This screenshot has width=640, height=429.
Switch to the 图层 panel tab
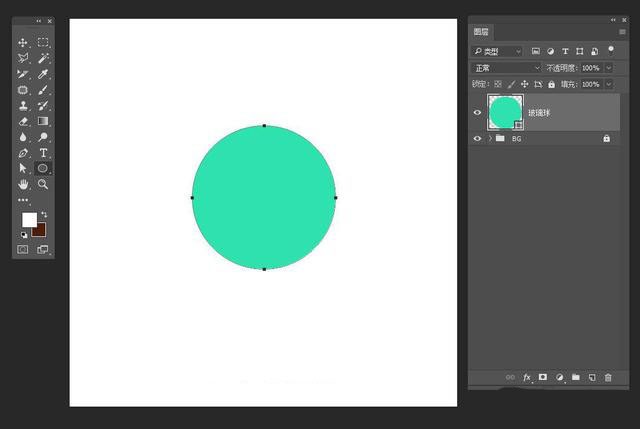pyautogui.click(x=481, y=32)
